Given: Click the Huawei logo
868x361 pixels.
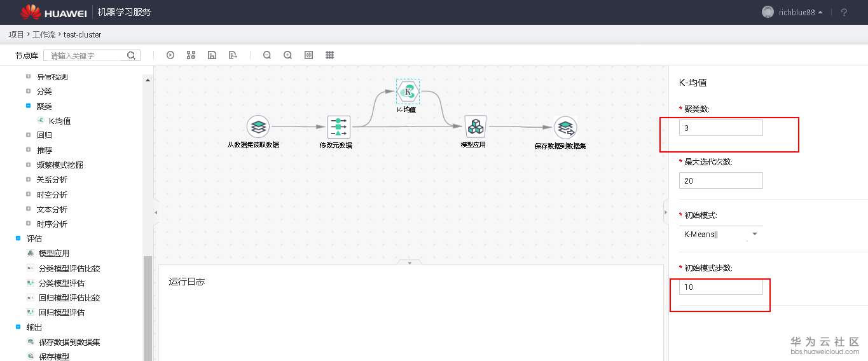Looking at the screenshot, I should pyautogui.click(x=53, y=12).
